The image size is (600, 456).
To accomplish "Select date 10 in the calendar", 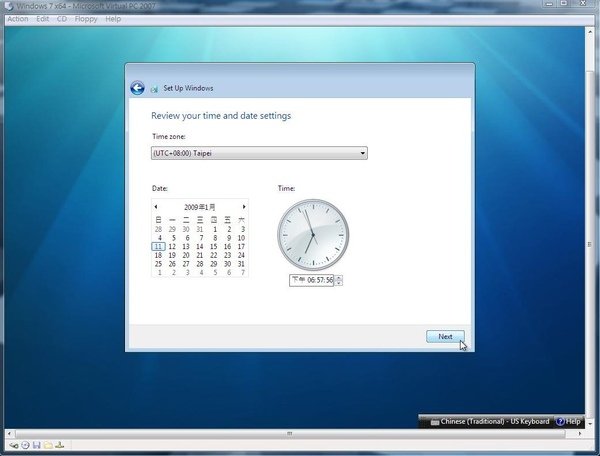I will pos(241,238).
